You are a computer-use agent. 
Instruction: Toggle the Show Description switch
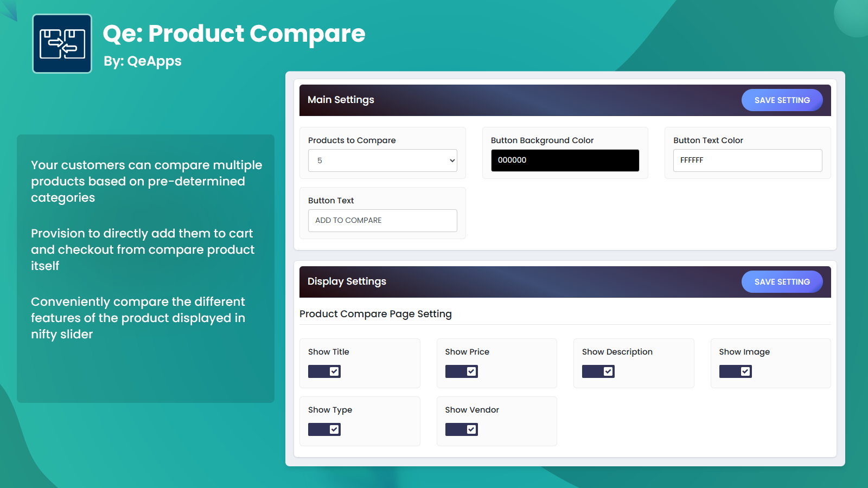click(598, 371)
